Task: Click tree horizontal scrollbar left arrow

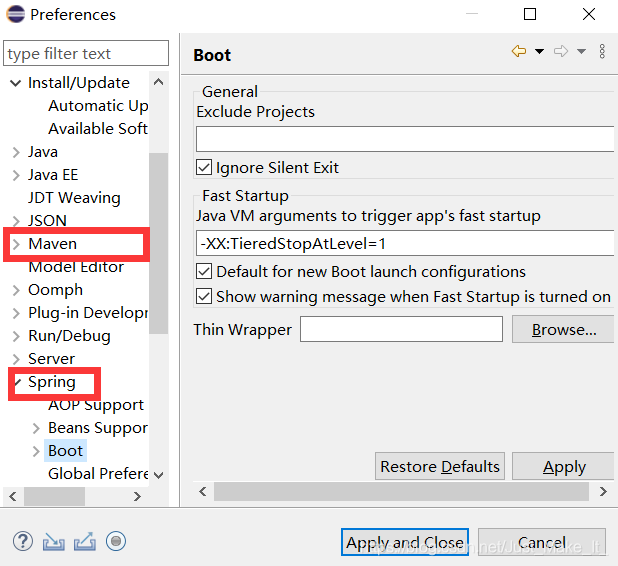Action: (13, 496)
